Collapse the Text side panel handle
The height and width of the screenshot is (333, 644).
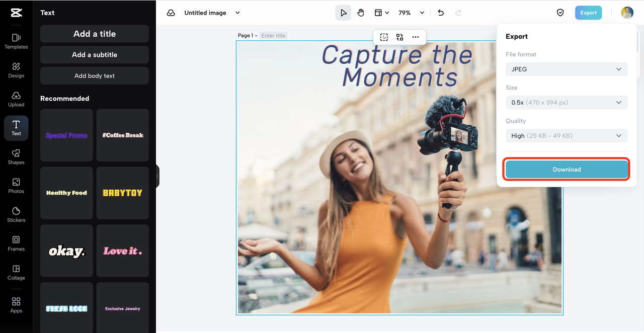157,176
